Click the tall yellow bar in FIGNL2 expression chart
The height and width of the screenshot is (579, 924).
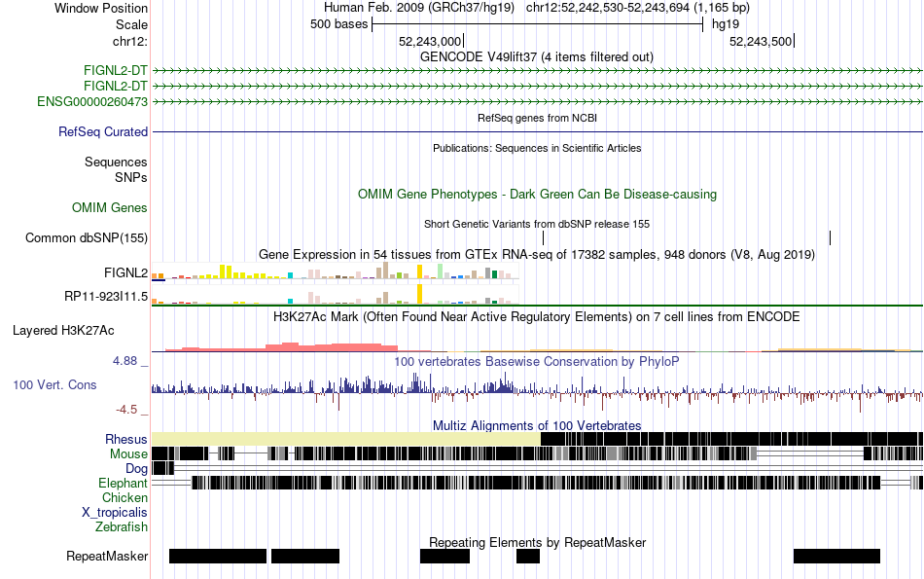(419, 271)
